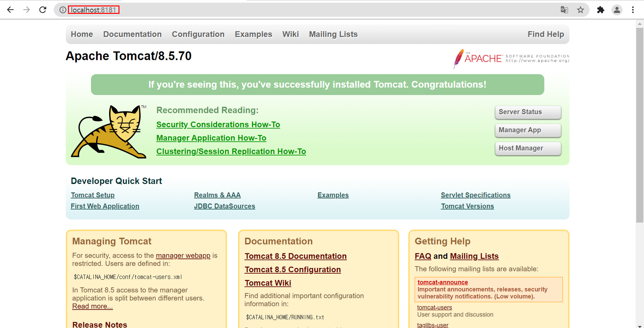Open the tomcat-announce mailing list link
The width and height of the screenshot is (644, 328).
[442, 282]
